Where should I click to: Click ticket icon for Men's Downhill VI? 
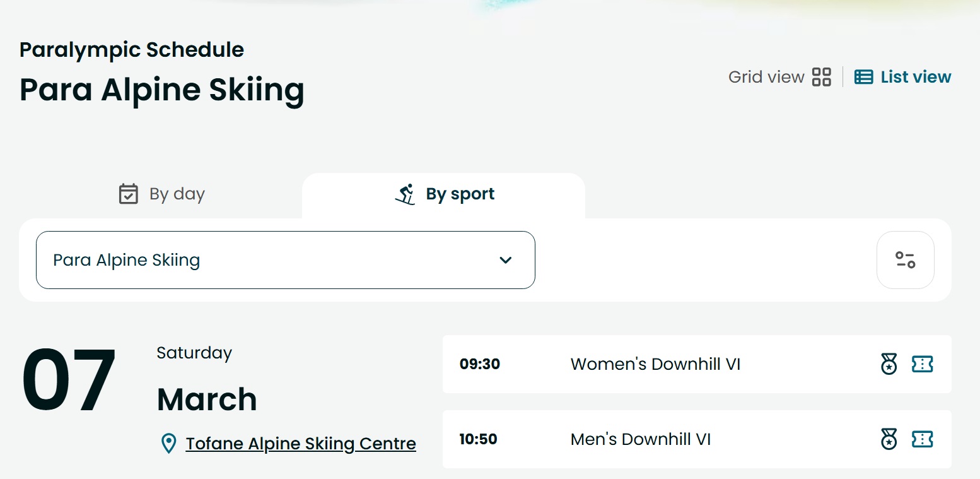tap(923, 439)
